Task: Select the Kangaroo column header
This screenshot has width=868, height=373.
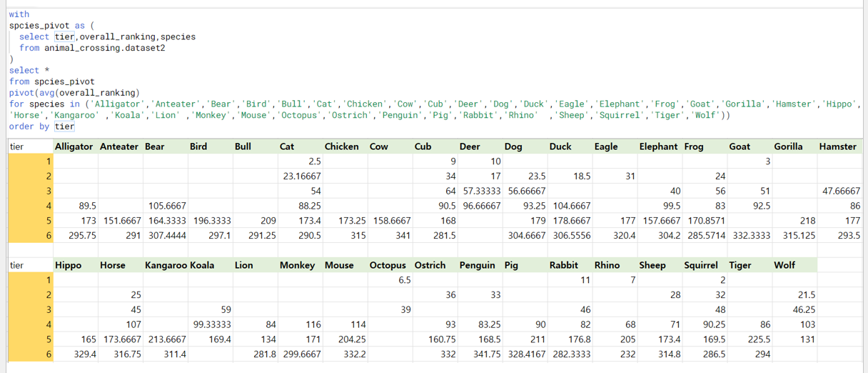Action: coord(166,265)
